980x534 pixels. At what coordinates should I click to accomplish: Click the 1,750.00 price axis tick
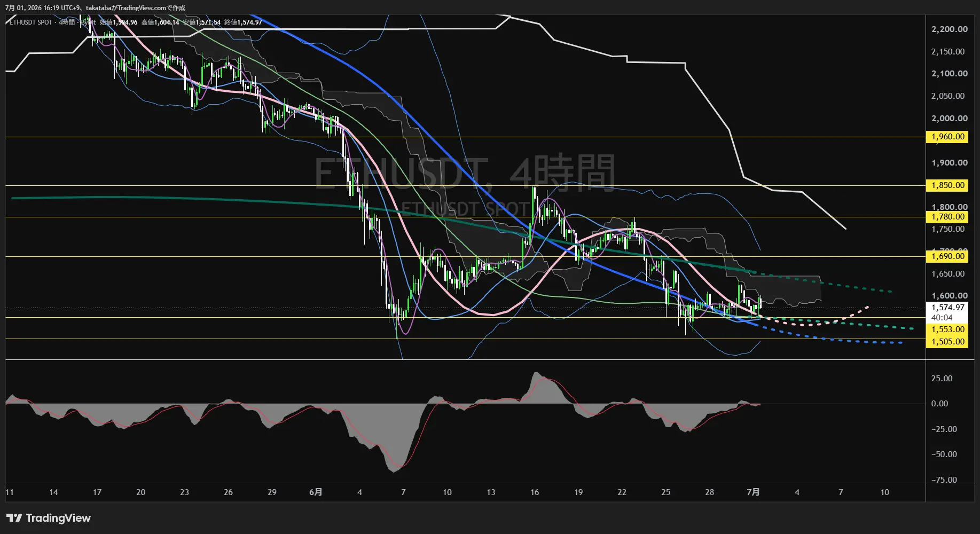(948, 229)
